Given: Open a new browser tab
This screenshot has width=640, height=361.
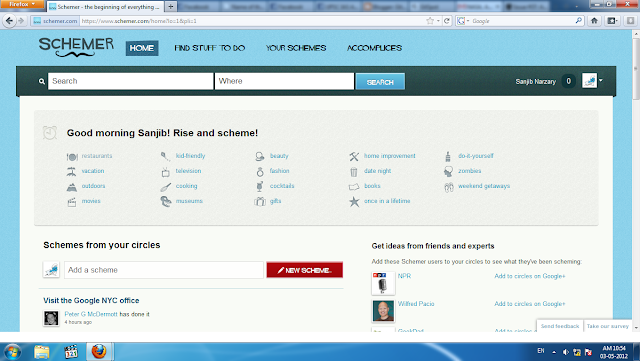Looking at the screenshot, I should tap(171, 7).
